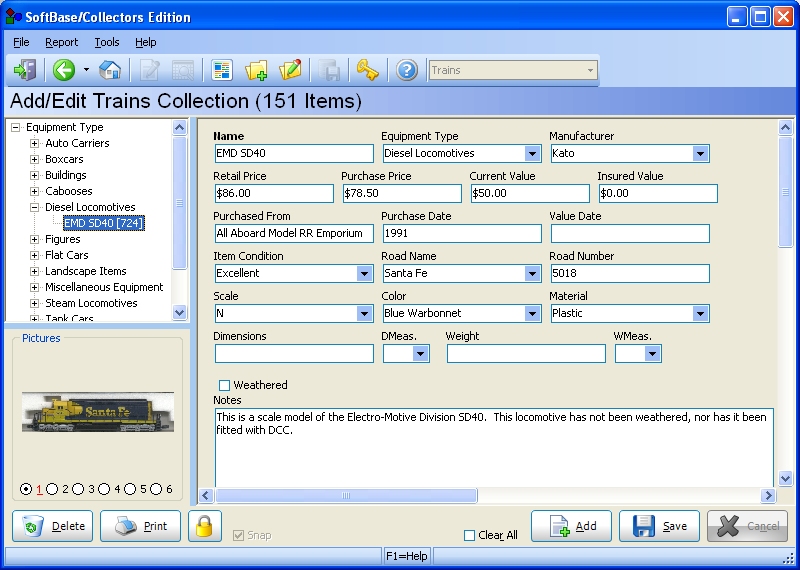Click the horizontal scrollbar right arrow
800x570 pixels.
coord(768,495)
